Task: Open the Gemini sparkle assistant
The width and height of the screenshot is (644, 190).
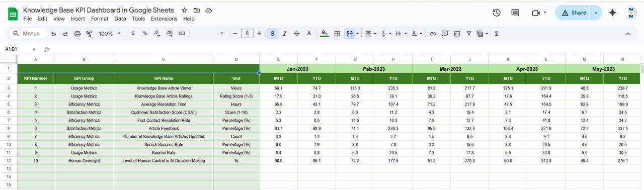Action: (x=612, y=13)
